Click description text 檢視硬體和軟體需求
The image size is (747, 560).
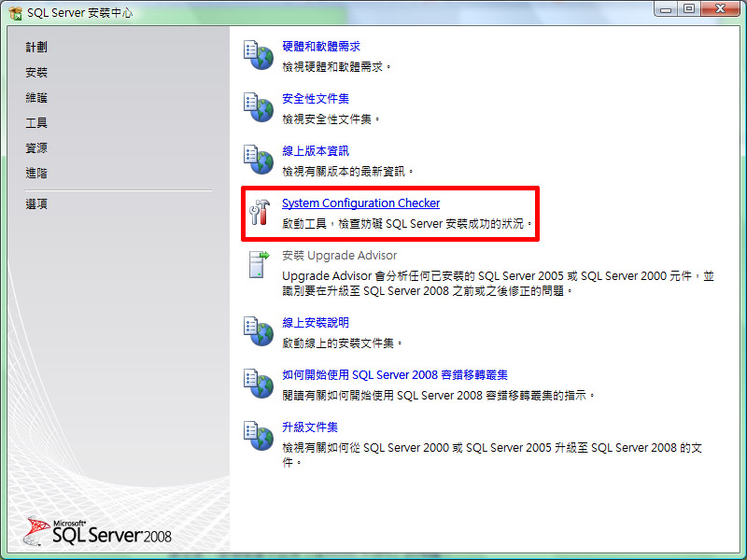[336, 67]
